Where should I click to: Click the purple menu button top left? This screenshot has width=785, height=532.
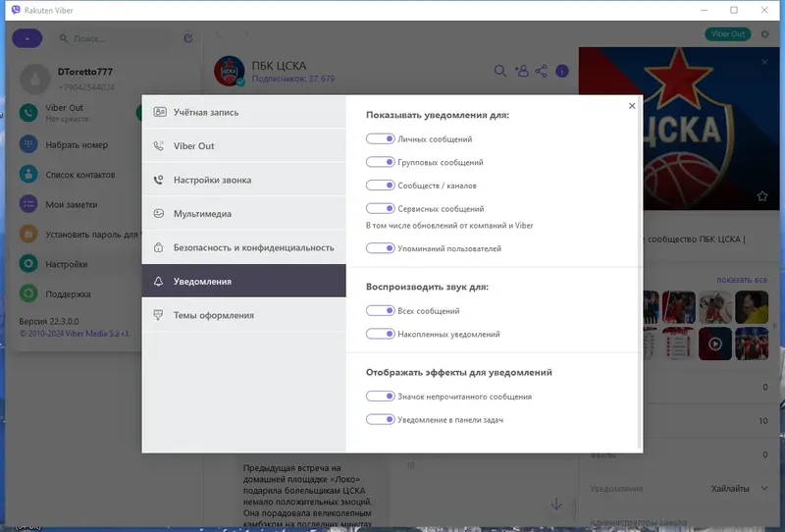pyautogui.click(x=27, y=38)
